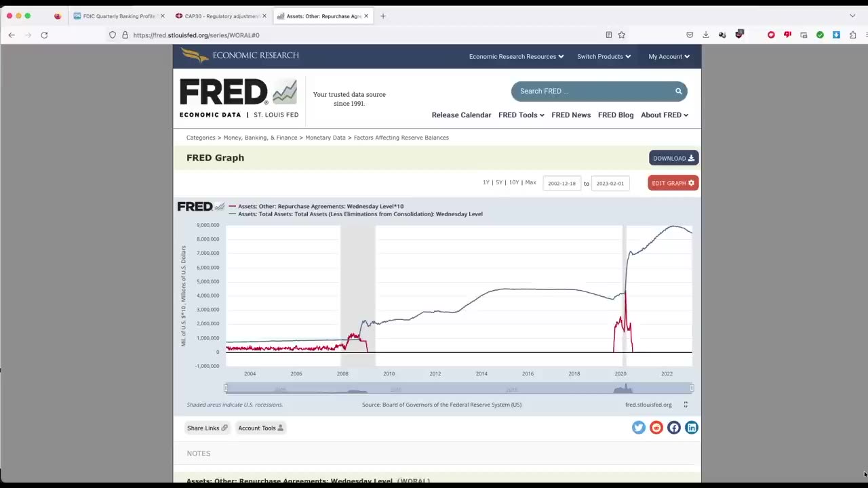Open FRED Blog page
868x488 pixels.
(x=616, y=115)
